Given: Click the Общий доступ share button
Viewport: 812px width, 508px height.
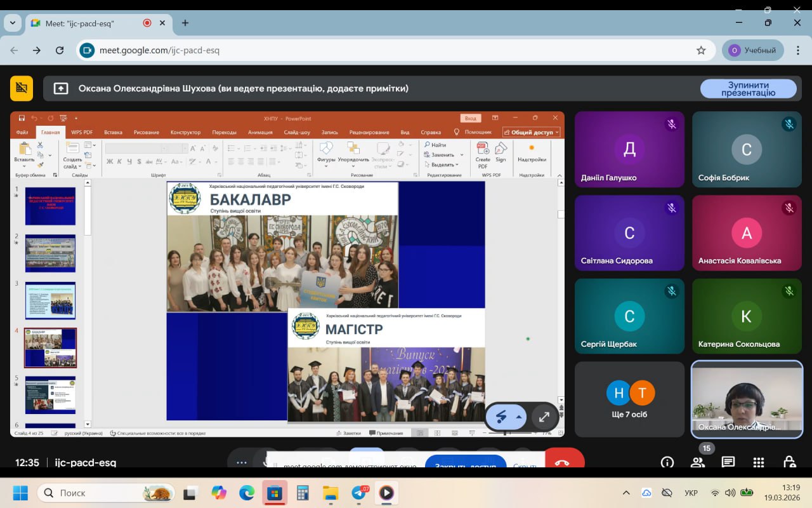Looking at the screenshot, I should point(532,132).
